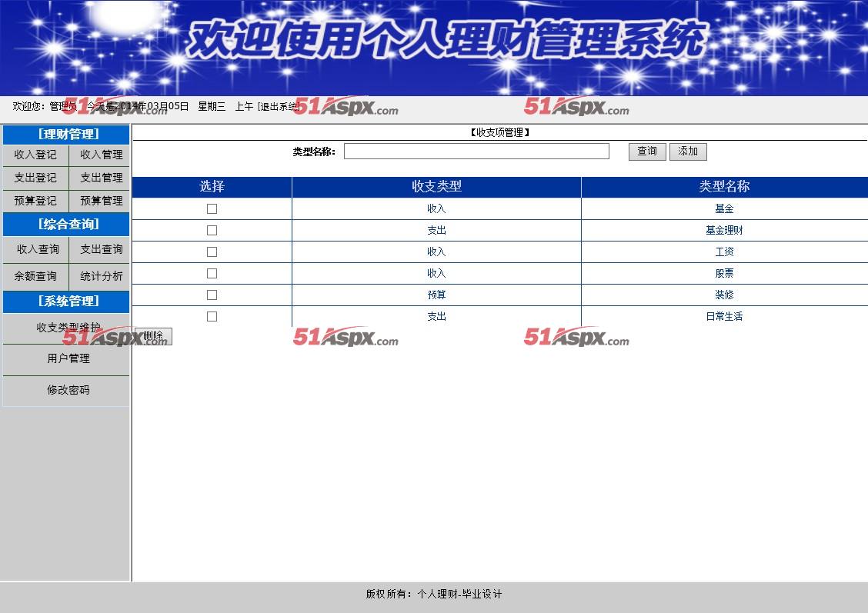Click the [系统管理] section header
868x613 pixels.
point(66,301)
